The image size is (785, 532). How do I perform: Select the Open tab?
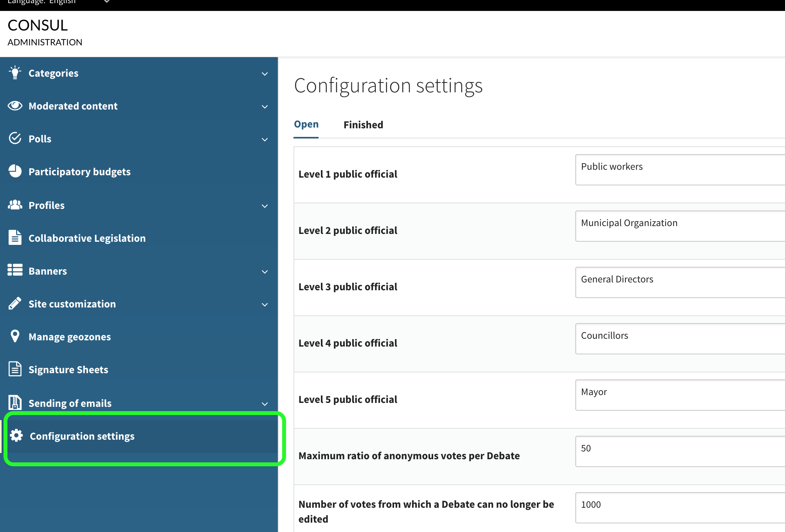click(306, 124)
